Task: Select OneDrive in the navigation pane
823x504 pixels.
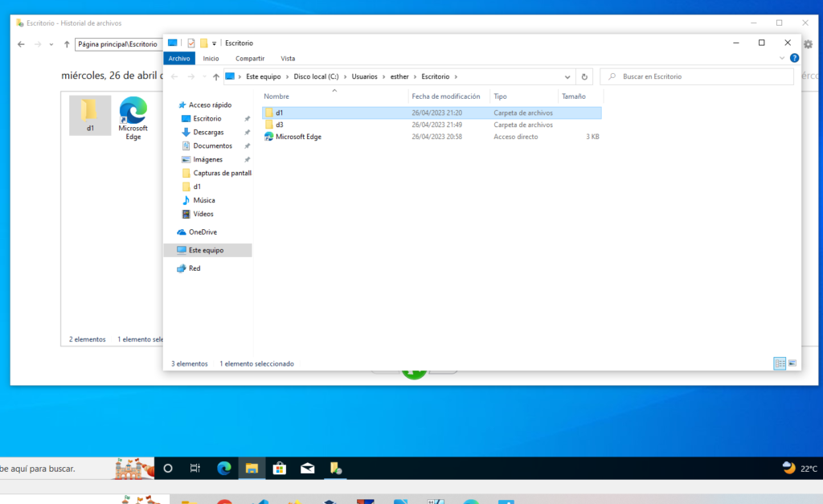Action: tap(202, 232)
